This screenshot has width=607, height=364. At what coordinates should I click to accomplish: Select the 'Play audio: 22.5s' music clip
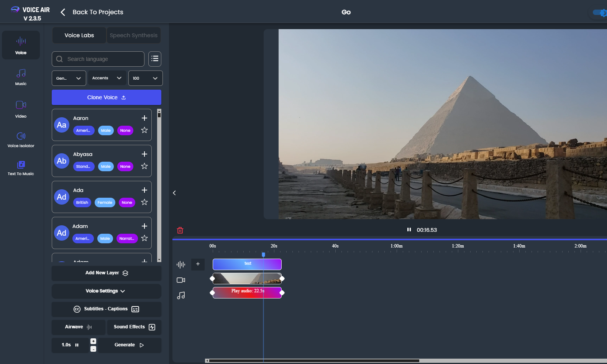[x=247, y=292]
